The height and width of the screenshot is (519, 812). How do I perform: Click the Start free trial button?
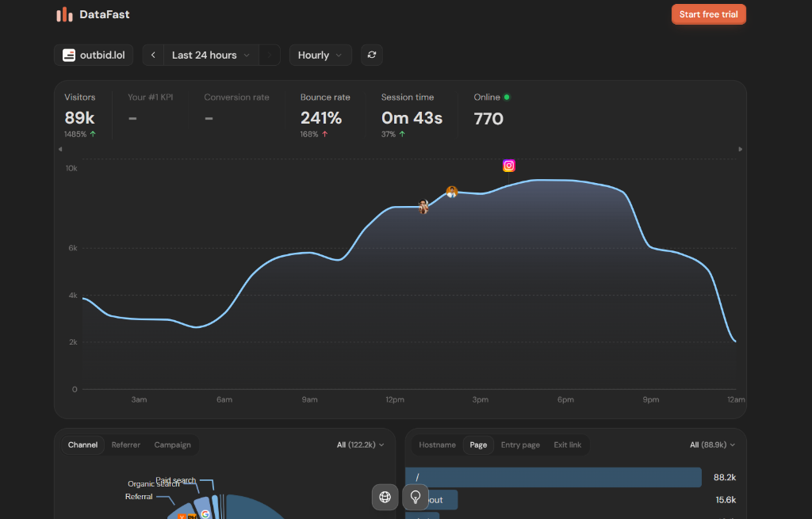pyautogui.click(x=708, y=14)
